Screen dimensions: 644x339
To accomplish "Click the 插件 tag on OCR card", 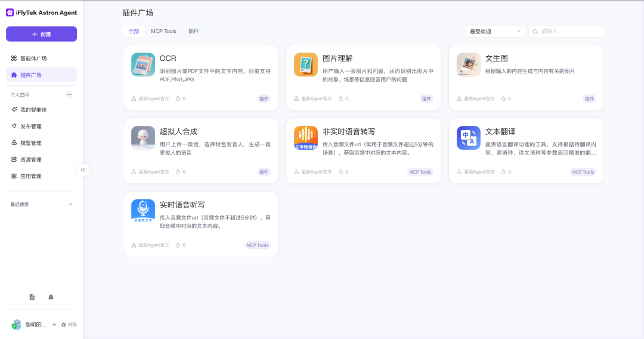I will click(x=264, y=98).
